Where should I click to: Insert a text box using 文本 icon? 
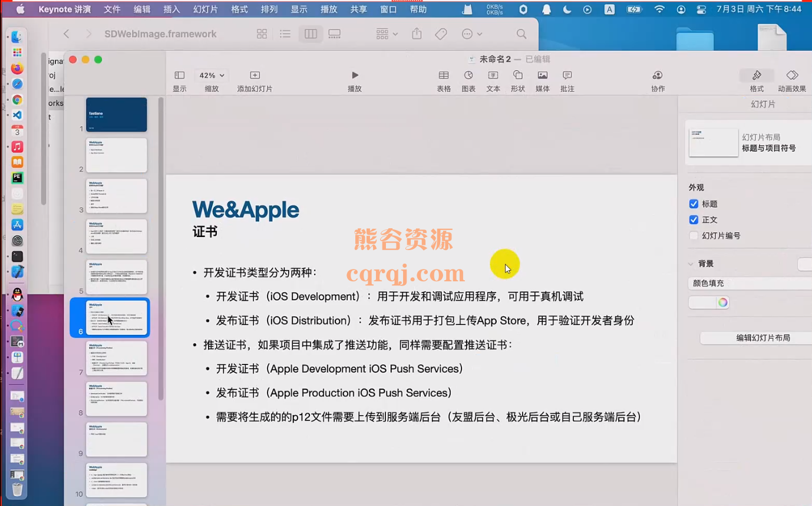coord(493,81)
